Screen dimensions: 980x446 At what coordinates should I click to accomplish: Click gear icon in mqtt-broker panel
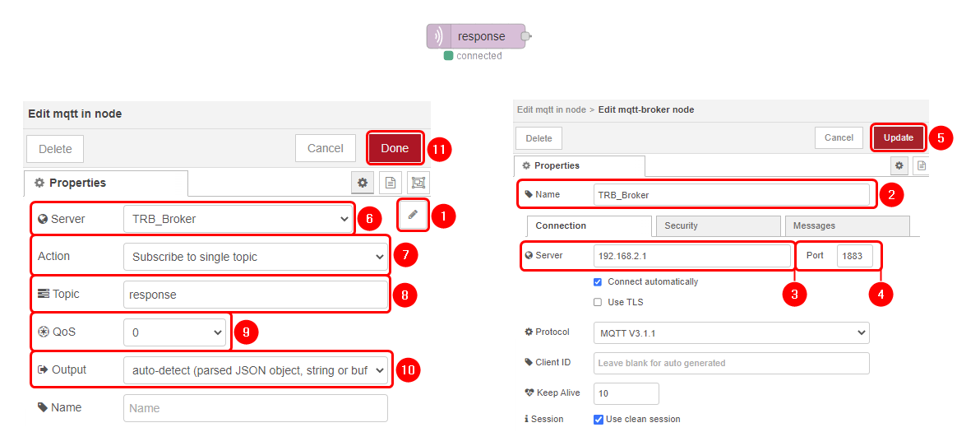tap(899, 165)
